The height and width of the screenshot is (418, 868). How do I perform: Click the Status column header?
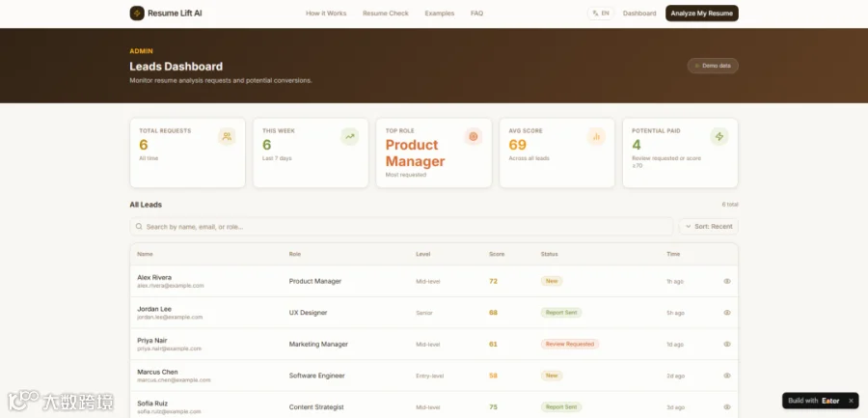549,254
